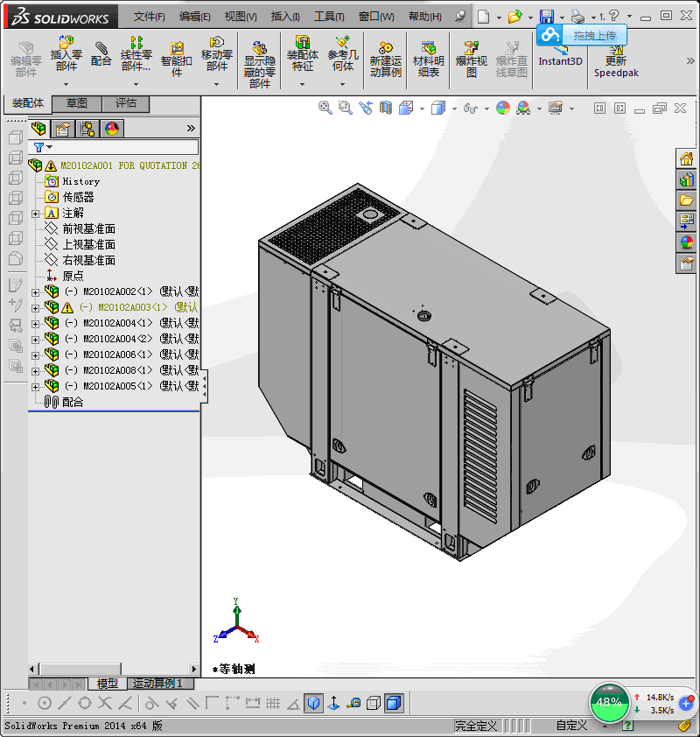Open File Explorer folder icon in task pane
Image resolution: width=700 pixels, height=737 pixels.
tap(686, 200)
